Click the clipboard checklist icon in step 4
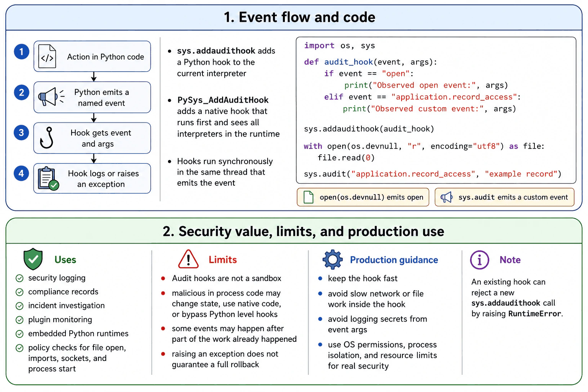The width and height of the screenshot is (588, 392). tap(48, 178)
